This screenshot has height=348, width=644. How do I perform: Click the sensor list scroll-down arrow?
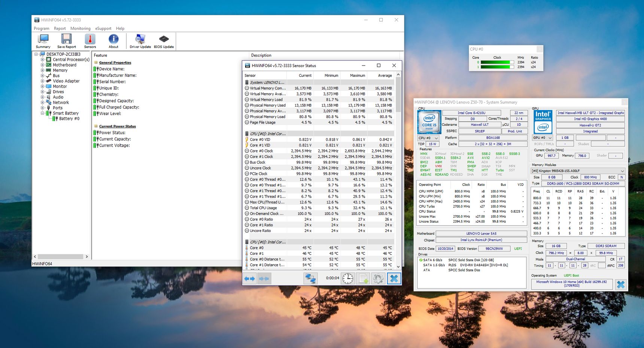pyautogui.click(x=398, y=266)
